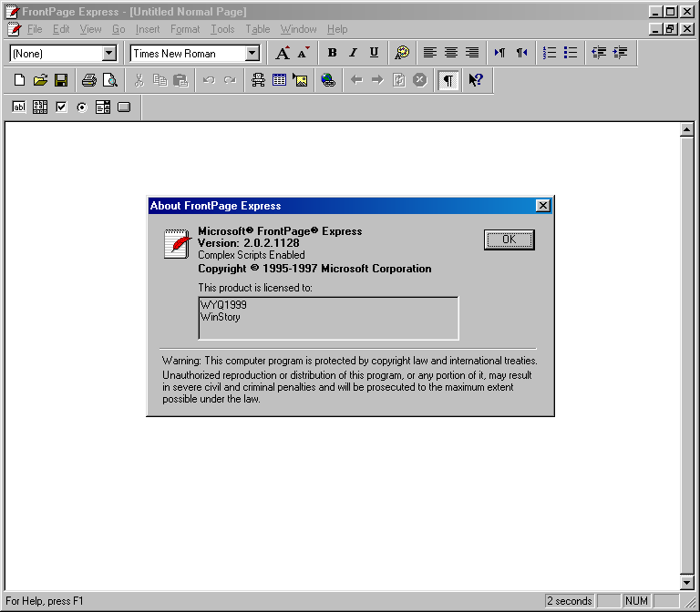Open the Go menu
The width and height of the screenshot is (700, 612).
pyautogui.click(x=118, y=29)
